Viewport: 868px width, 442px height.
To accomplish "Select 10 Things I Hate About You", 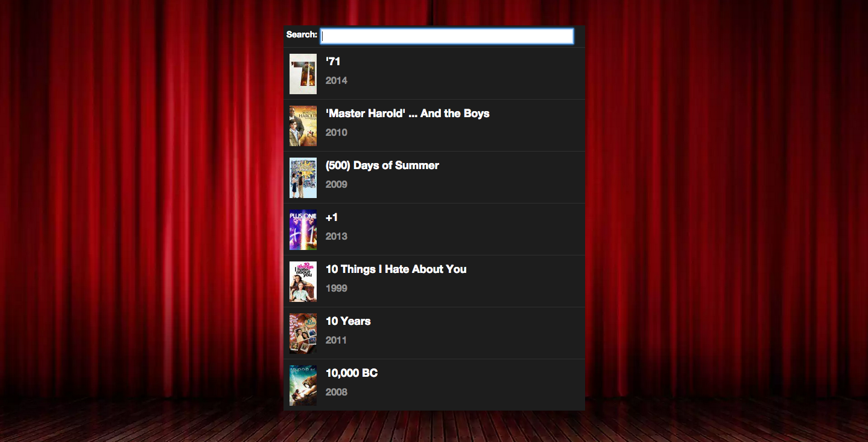I will [x=396, y=269].
